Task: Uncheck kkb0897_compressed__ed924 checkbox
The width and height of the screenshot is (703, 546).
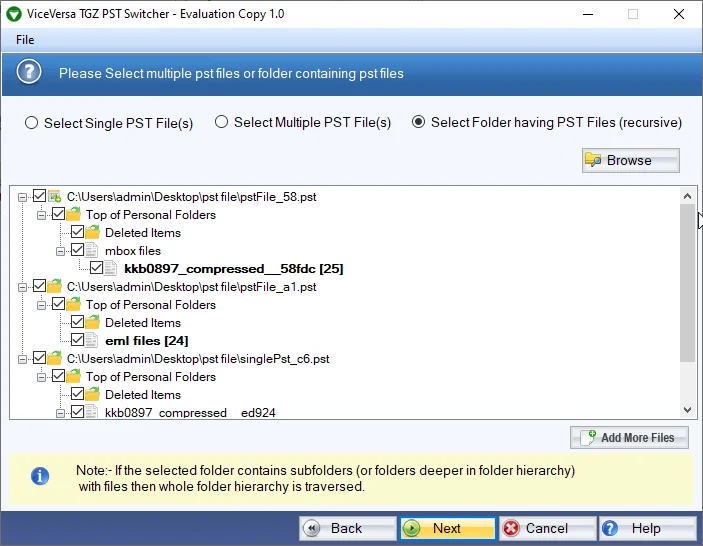Action: click(x=78, y=412)
